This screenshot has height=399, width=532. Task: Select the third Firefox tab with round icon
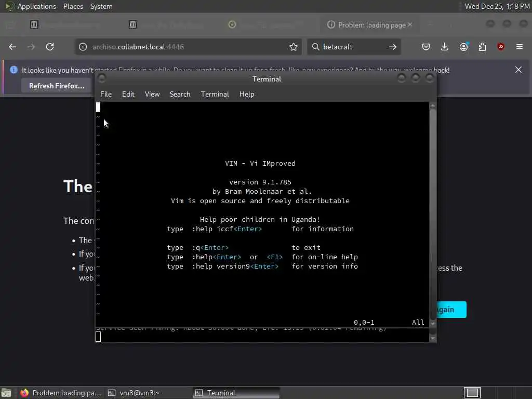coord(268,24)
